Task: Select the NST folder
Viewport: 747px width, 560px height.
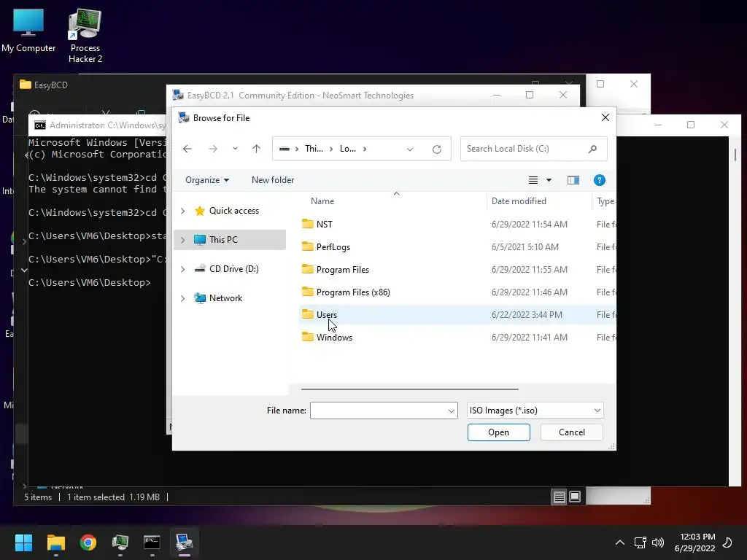Action: [325, 225]
